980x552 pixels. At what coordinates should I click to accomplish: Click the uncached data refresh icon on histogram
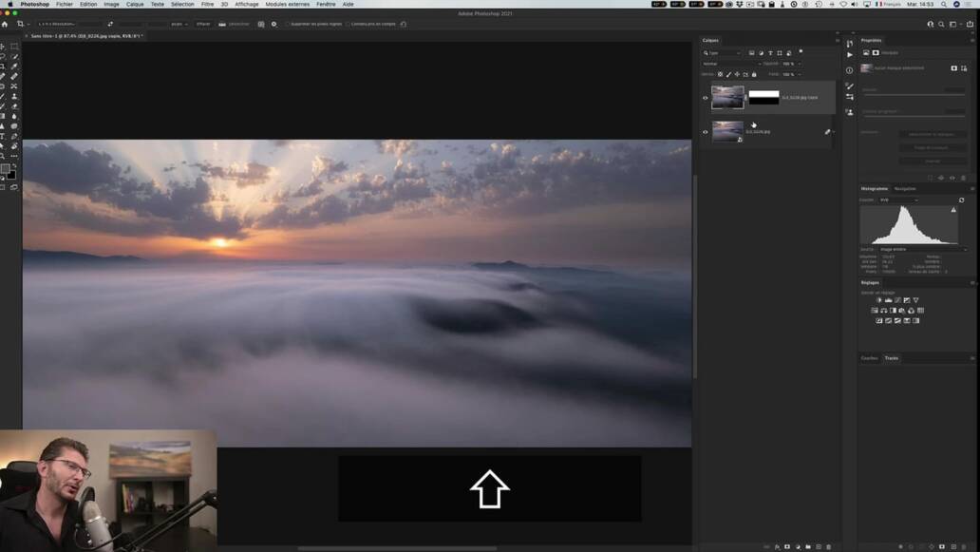click(961, 200)
